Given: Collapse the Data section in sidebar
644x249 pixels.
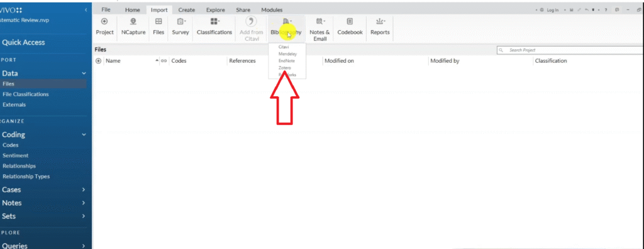Looking at the screenshot, I should point(84,74).
